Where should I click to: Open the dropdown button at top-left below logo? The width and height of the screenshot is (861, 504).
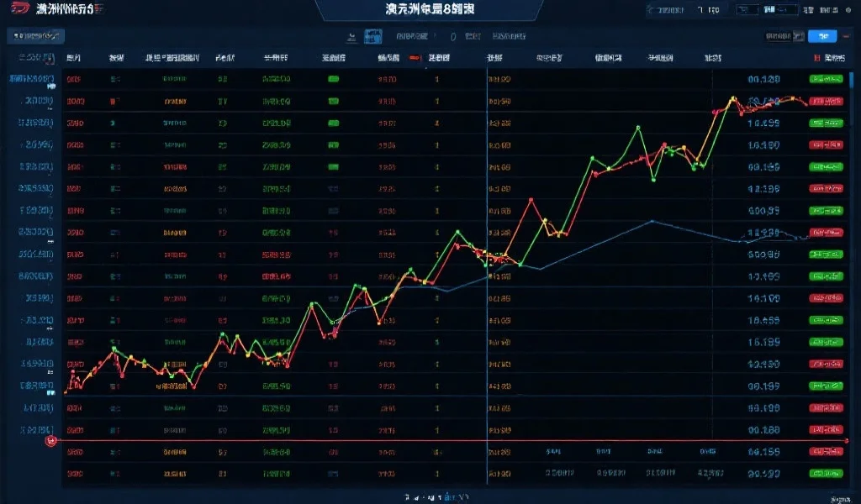click(35, 36)
